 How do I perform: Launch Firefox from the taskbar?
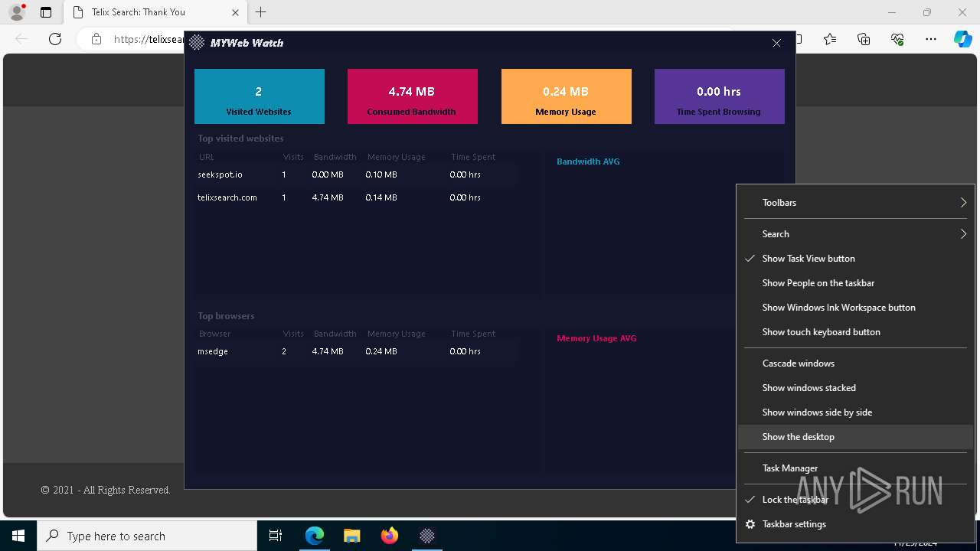click(390, 536)
